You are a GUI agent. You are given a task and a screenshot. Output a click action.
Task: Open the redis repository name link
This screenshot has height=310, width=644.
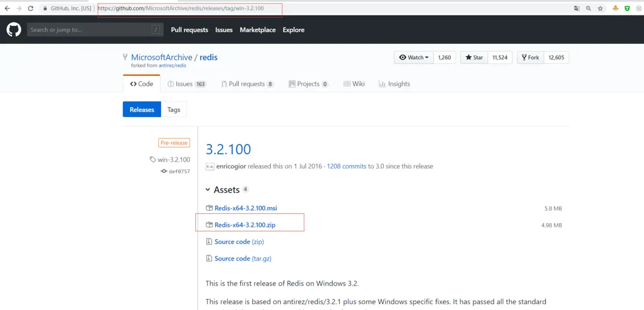coord(209,57)
